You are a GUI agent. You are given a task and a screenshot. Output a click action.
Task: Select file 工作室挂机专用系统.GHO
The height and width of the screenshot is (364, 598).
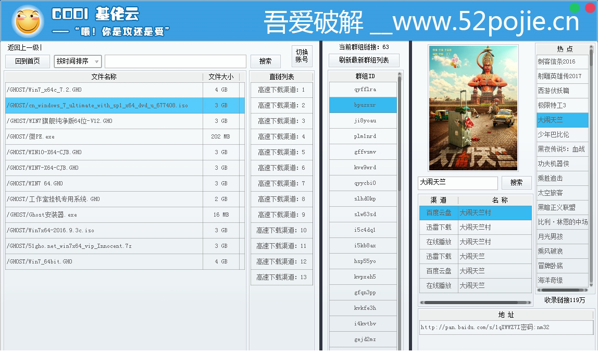click(x=124, y=199)
